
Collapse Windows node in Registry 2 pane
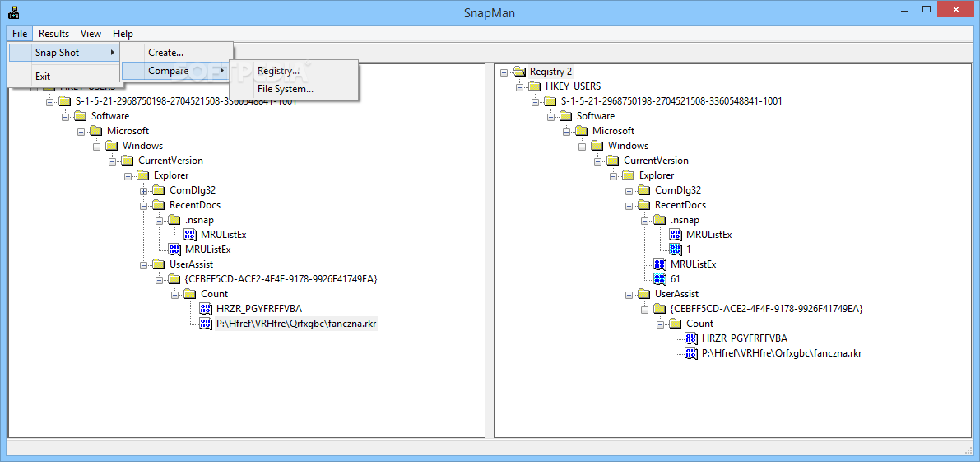pyautogui.click(x=582, y=146)
